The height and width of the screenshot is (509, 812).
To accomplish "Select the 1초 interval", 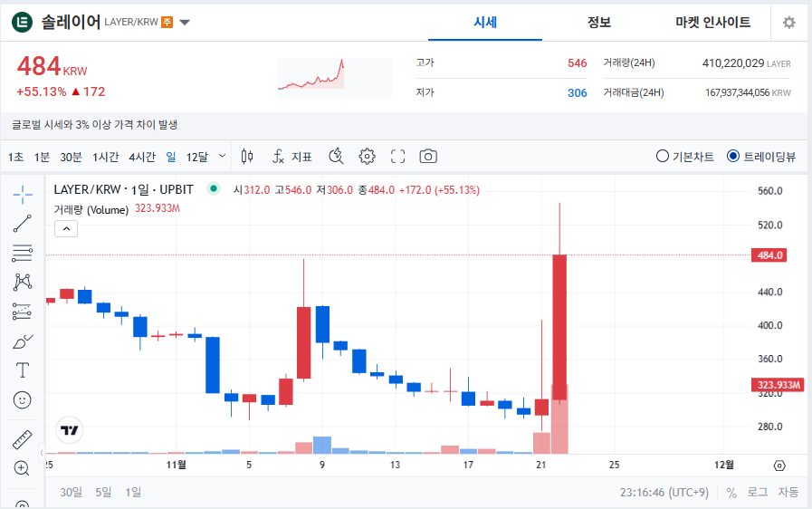I will point(15,157).
